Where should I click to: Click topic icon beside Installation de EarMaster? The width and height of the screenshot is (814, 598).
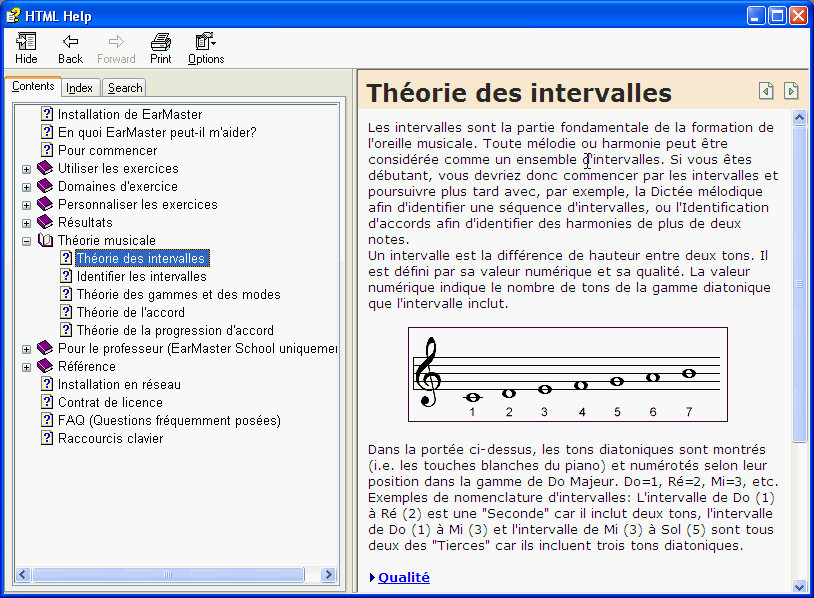[47, 114]
